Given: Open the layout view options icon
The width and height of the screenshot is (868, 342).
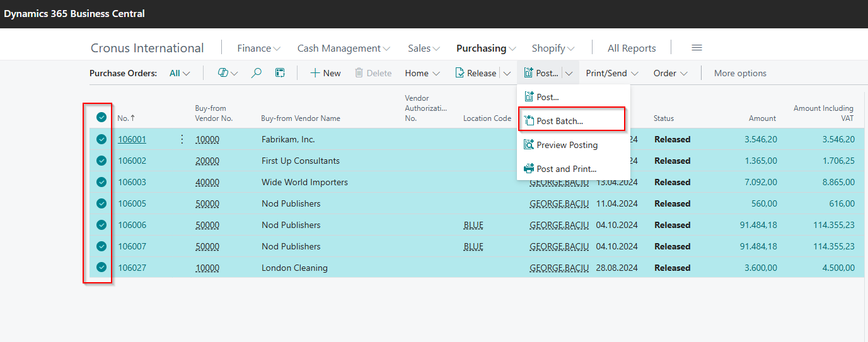Looking at the screenshot, I should point(280,73).
